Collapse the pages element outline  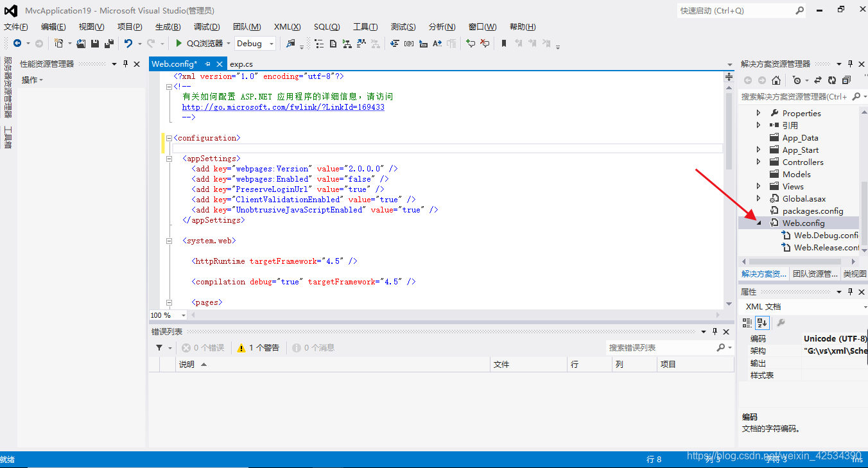tap(169, 302)
